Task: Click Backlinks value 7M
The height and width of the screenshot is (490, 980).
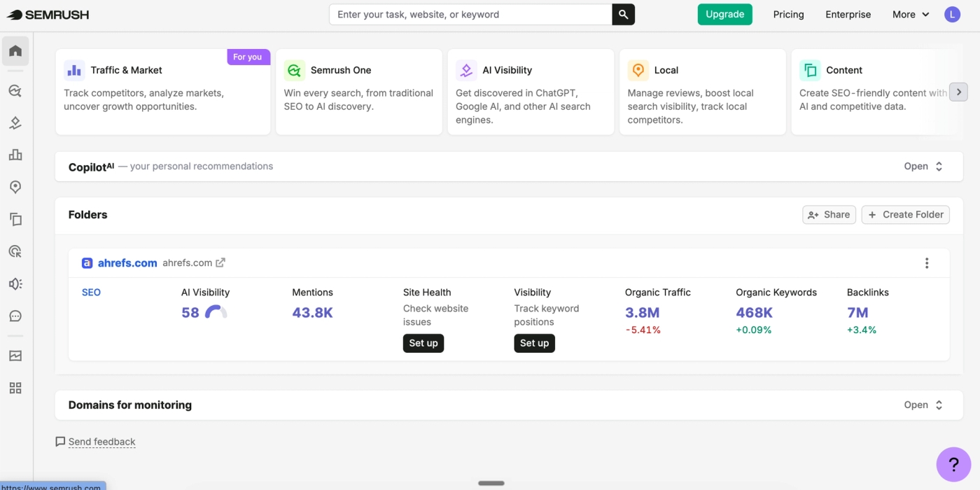Action: tap(857, 313)
